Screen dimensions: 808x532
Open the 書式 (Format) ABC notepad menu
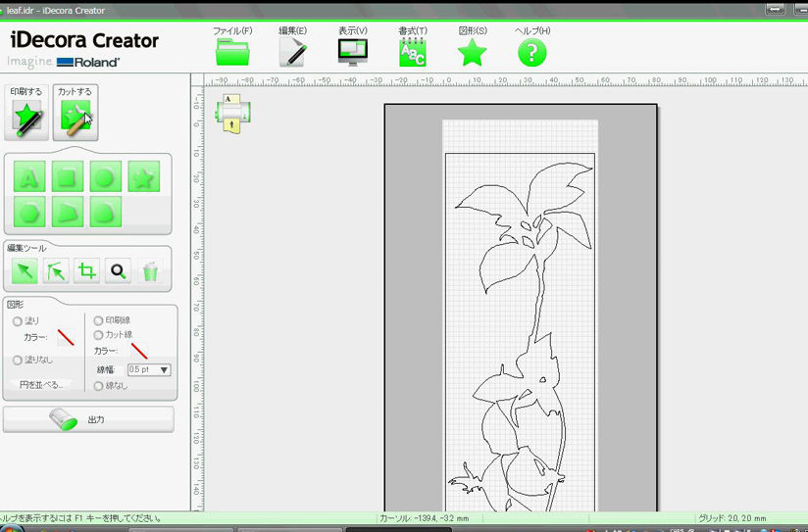412,47
